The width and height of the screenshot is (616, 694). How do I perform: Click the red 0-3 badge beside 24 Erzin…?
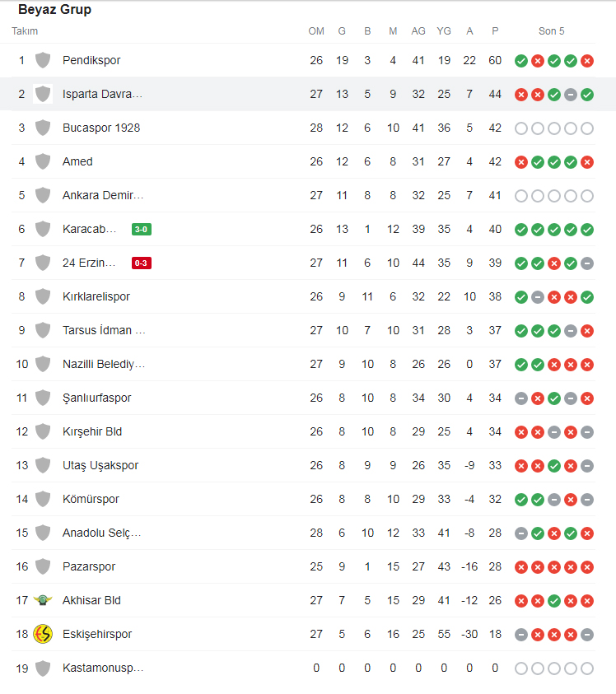(x=142, y=263)
